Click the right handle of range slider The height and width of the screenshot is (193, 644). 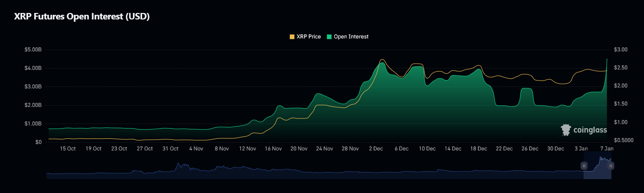pyautogui.click(x=611, y=166)
